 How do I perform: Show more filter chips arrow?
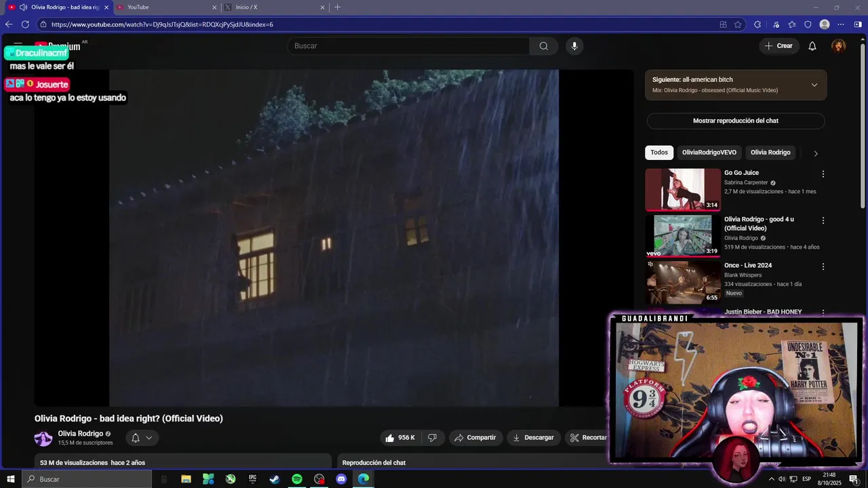click(816, 153)
